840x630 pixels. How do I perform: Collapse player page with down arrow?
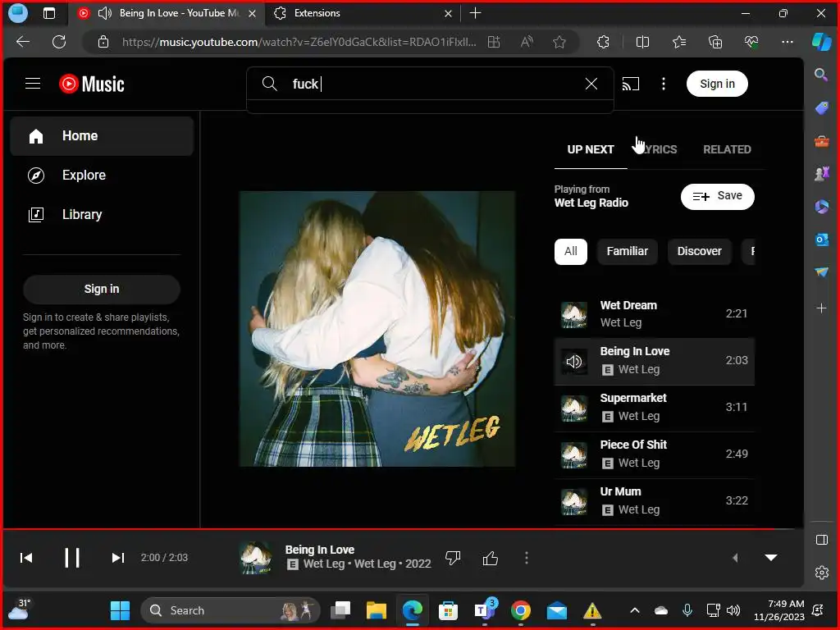coord(771,558)
